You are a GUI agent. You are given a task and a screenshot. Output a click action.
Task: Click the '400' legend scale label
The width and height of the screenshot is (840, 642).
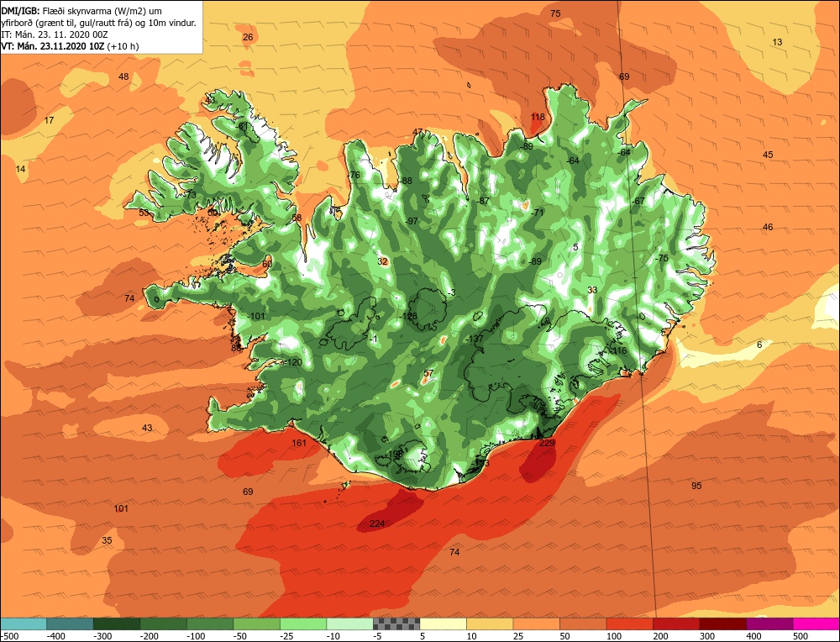pyautogui.click(x=753, y=636)
